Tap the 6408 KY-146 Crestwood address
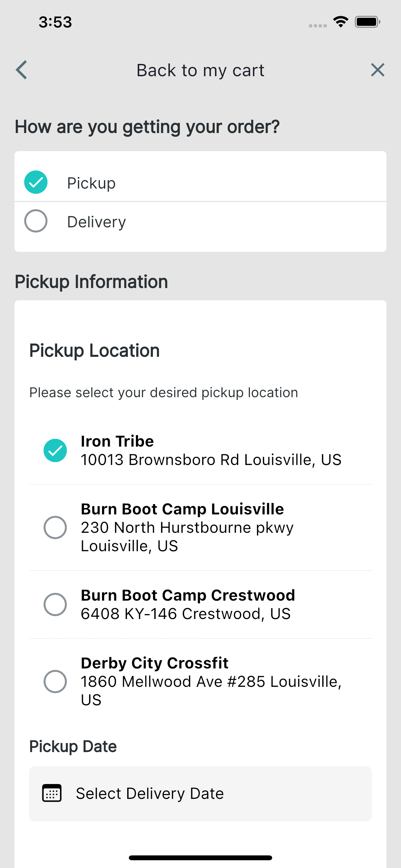 click(186, 614)
